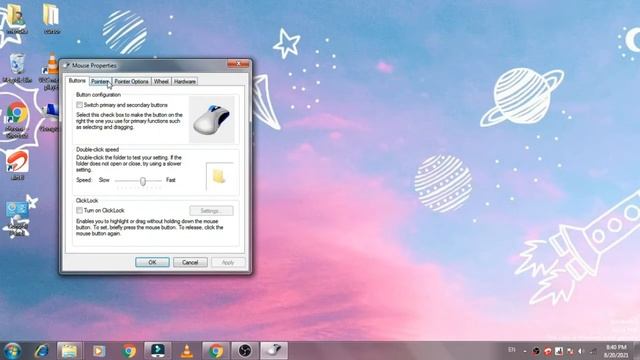Open the teal monitor app in taskbar
Screen dimensions: 640x360
pyautogui.click(x=158, y=351)
